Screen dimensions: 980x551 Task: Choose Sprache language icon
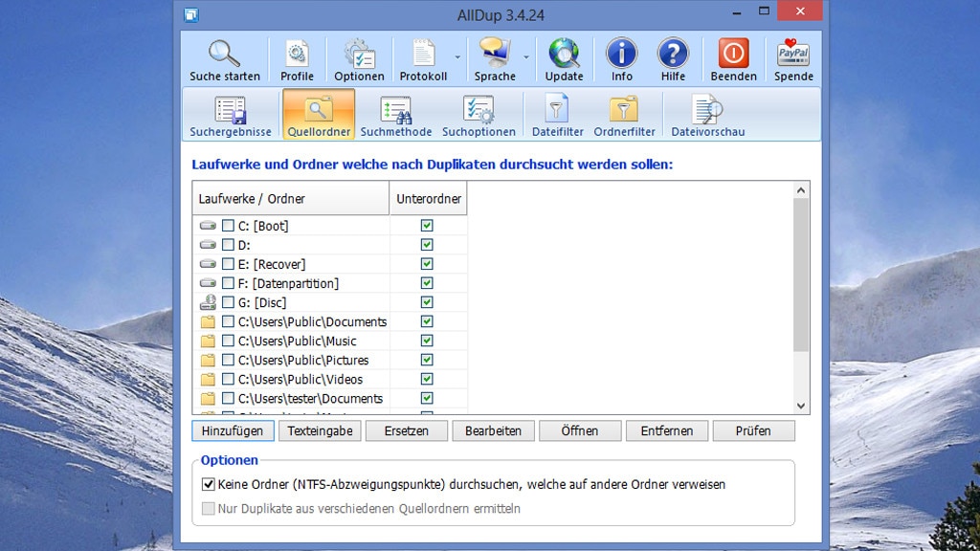tap(495, 54)
